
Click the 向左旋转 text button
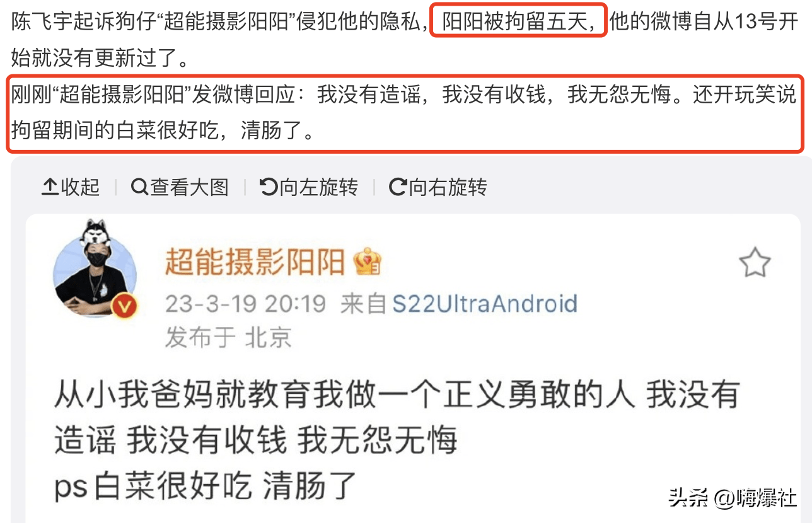pos(318,187)
